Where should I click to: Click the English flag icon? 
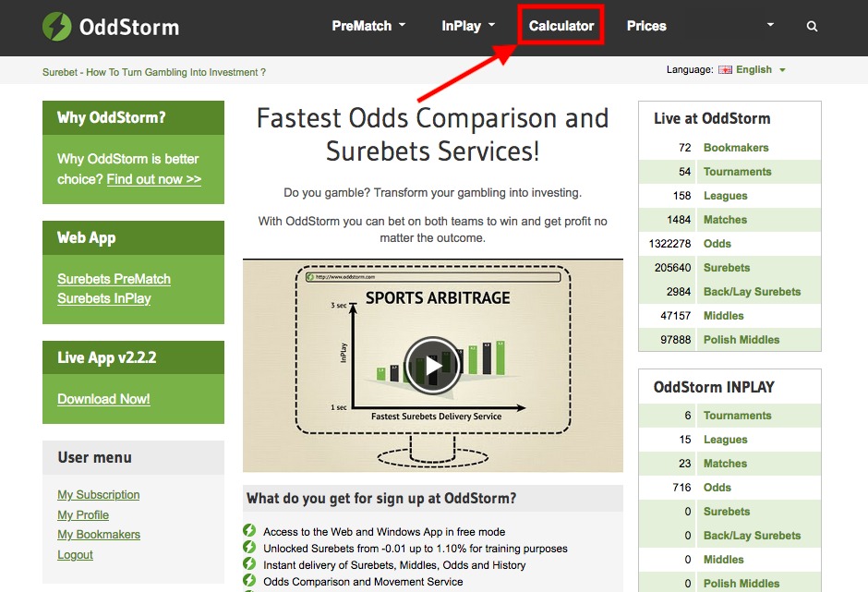click(725, 70)
